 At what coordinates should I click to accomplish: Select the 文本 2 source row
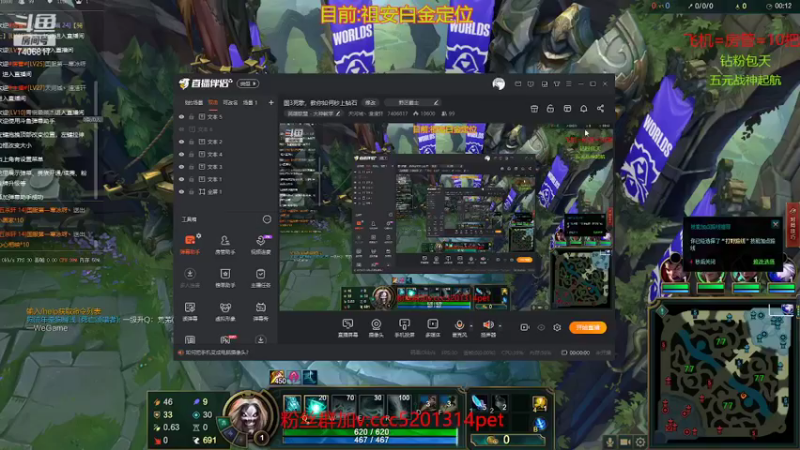(x=224, y=142)
